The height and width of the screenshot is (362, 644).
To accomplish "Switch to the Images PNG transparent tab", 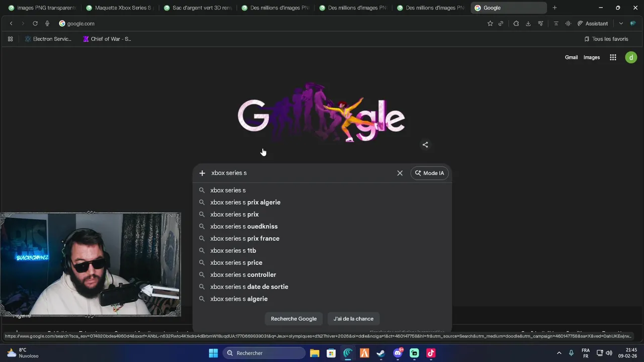I will [x=41, y=8].
